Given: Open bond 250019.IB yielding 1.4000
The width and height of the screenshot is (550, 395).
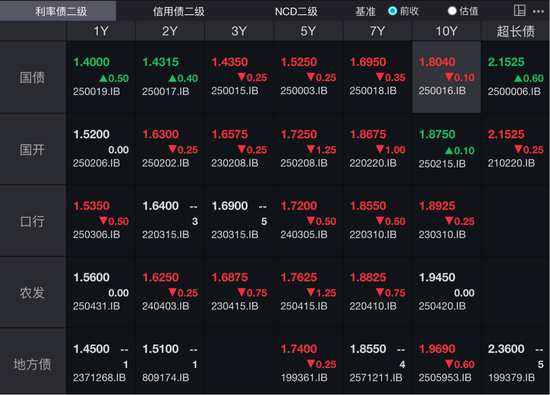Looking at the screenshot, I should [x=101, y=77].
